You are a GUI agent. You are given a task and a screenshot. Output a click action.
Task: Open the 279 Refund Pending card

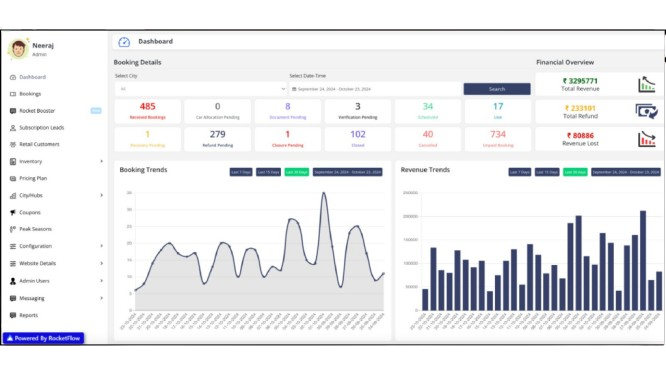pos(217,139)
